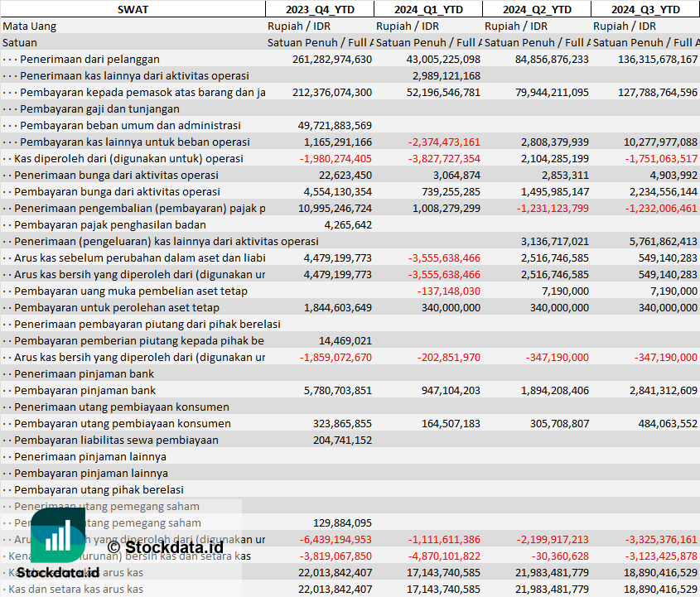Select the cell containing 2,989,121,168
This screenshot has width=700, height=597.
coord(446,75)
